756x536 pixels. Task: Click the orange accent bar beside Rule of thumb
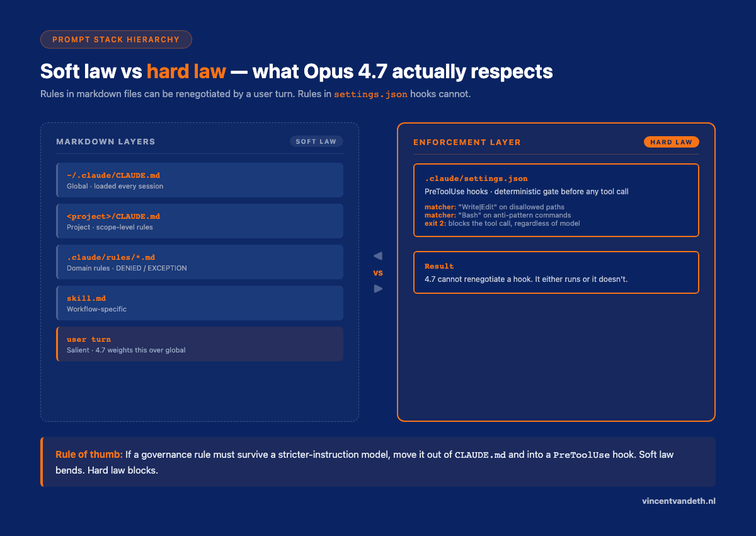42,462
